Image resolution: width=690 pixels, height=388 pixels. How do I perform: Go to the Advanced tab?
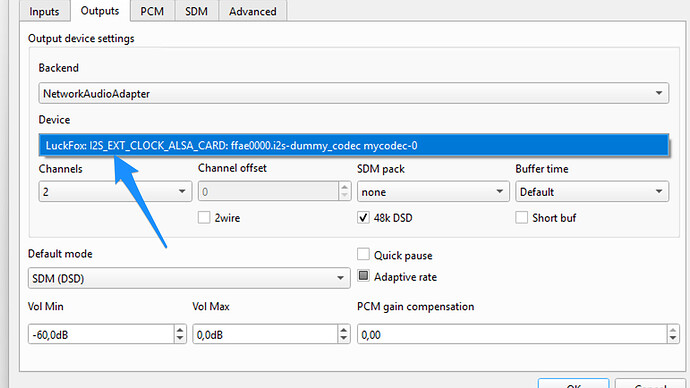pos(253,11)
